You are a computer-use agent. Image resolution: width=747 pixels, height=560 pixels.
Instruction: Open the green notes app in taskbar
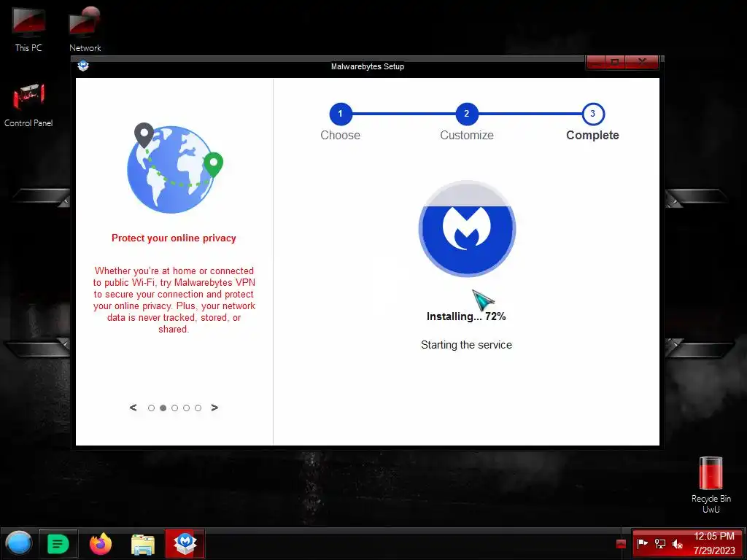click(58, 544)
